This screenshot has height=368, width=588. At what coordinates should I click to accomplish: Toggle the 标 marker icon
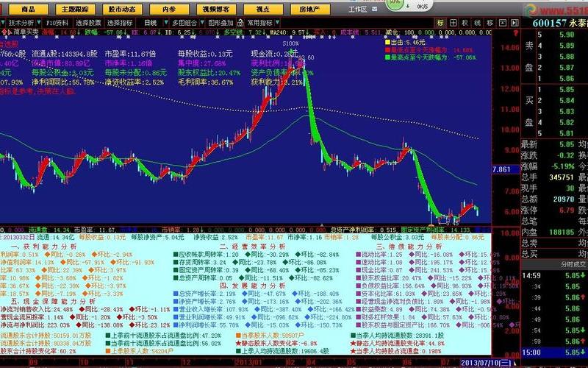(x=440, y=23)
